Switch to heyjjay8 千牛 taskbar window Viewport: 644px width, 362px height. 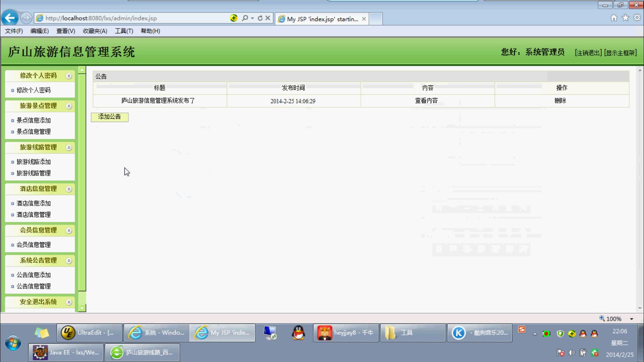tap(346, 333)
